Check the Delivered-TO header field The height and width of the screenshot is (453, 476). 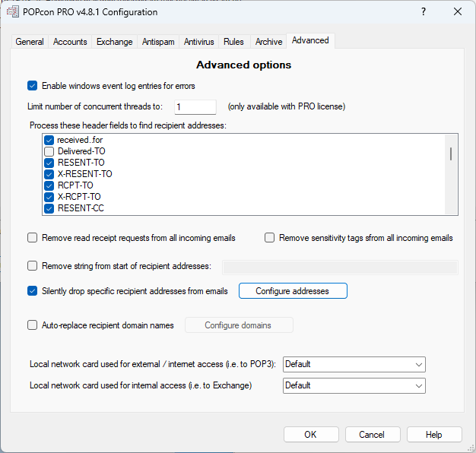(49, 151)
